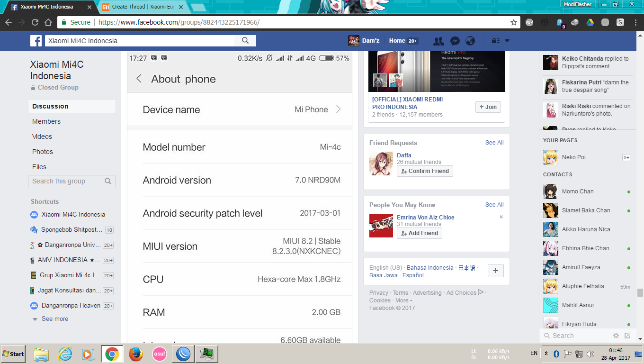Click the page vertical scrollbar thumb
Viewport: 644px width, 364px height.
640,292
